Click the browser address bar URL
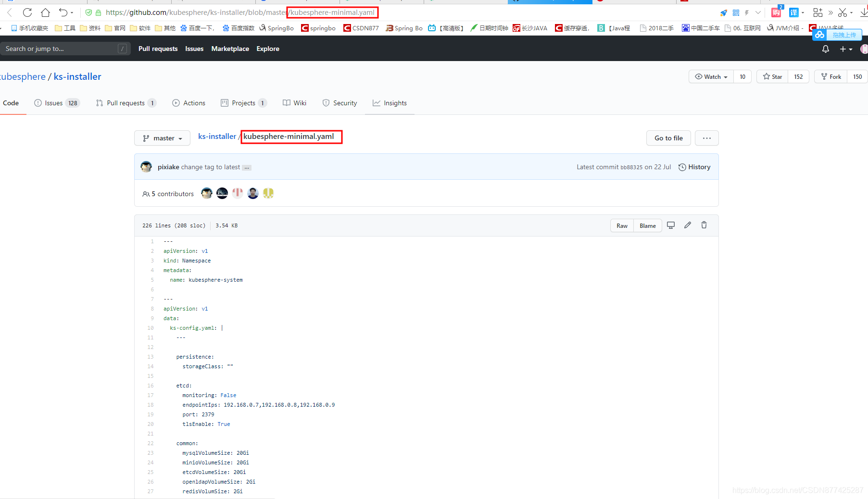The image size is (868, 499). click(x=239, y=12)
